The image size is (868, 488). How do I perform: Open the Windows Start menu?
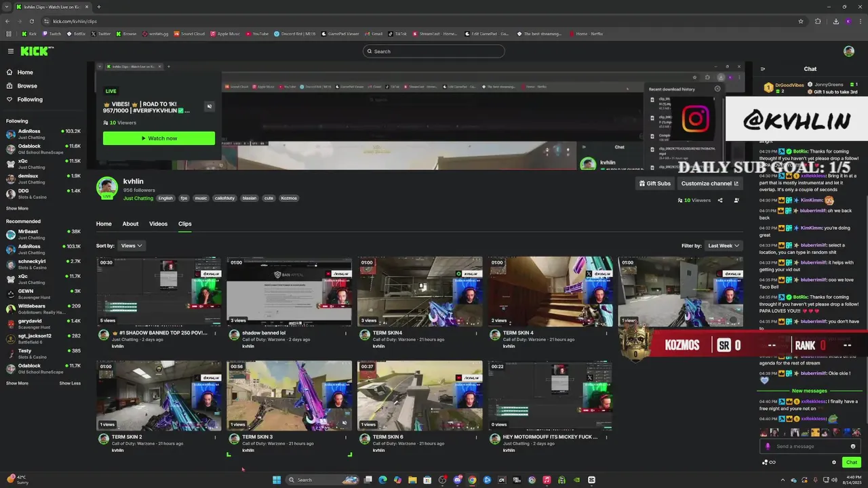277,480
